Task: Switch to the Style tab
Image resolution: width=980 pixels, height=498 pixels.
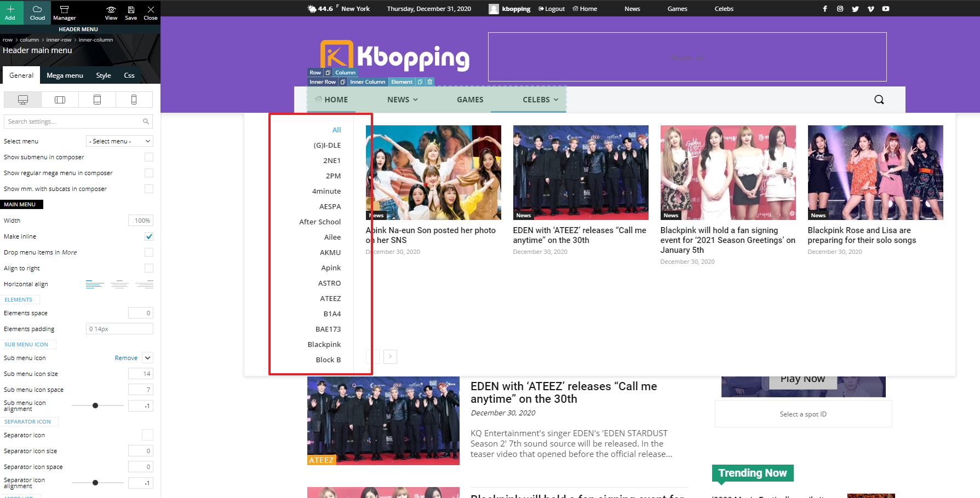Action: [104, 76]
